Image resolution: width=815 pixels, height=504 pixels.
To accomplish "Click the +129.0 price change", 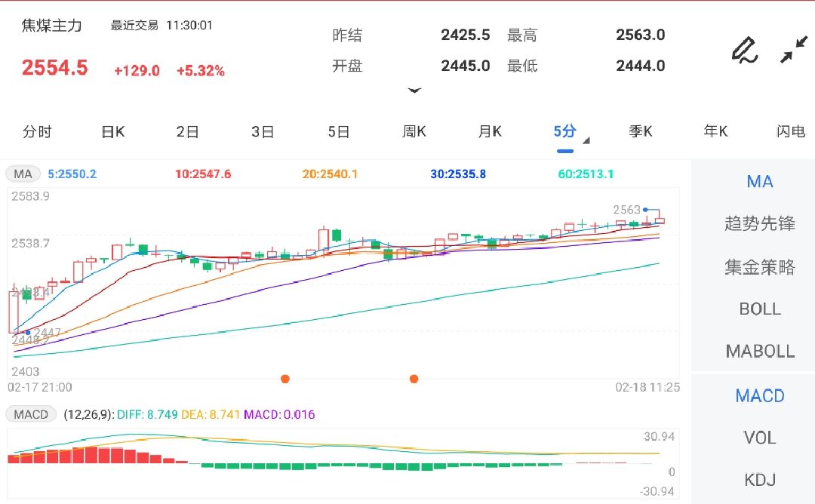I will point(137,71).
